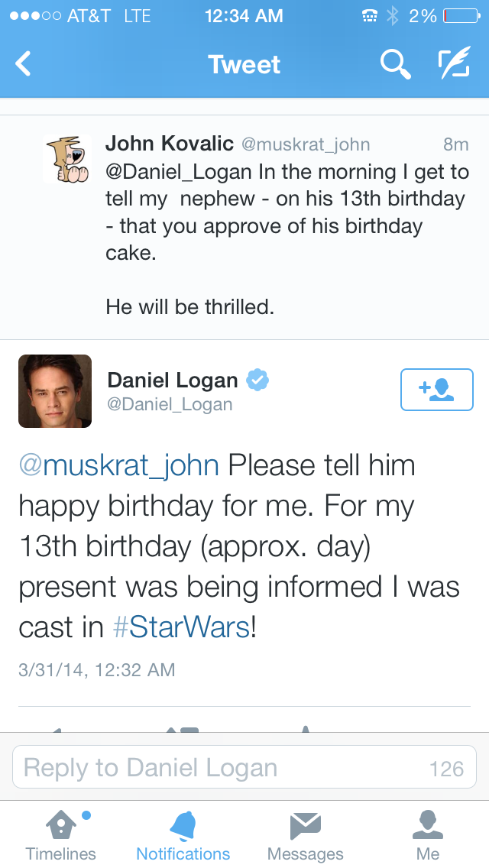Open John Kovalic's name in reply
This screenshot has width=489, height=868.
(x=170, y=144)
